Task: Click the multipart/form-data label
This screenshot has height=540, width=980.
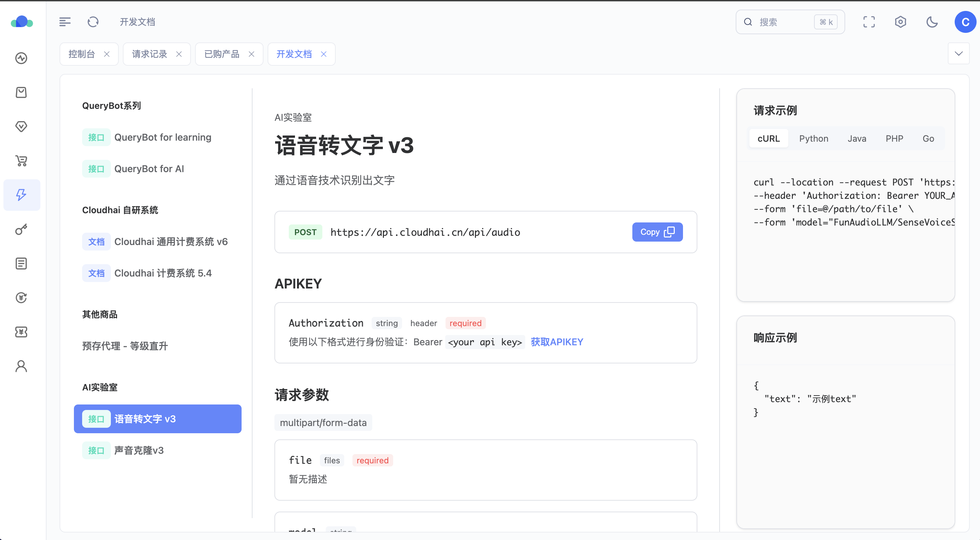Action: coord(323,423)
